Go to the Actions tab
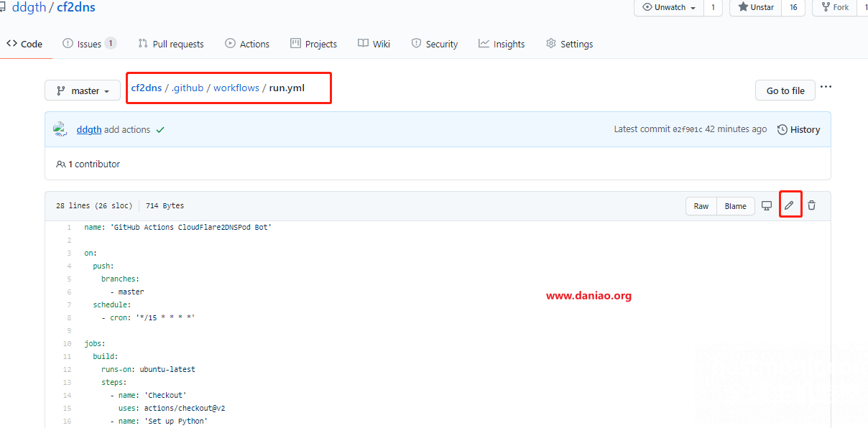The width and height of the screenshot is (868, 428). [247, 44]
